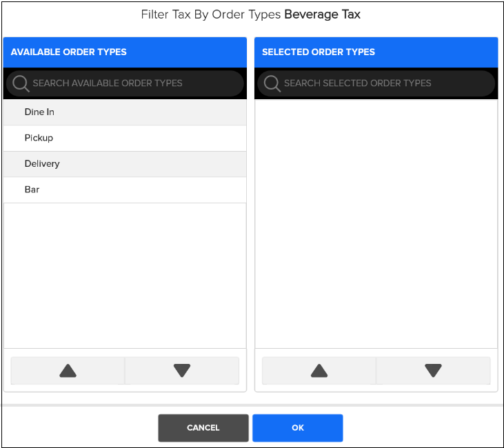Pick the Delivery order type

pyautogui.click(x=42, y=164)
